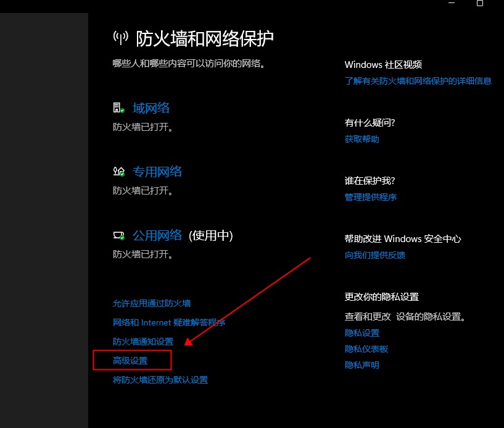
Task: Click the 谁在保护我? heading
Action: (x=370, y=181)
